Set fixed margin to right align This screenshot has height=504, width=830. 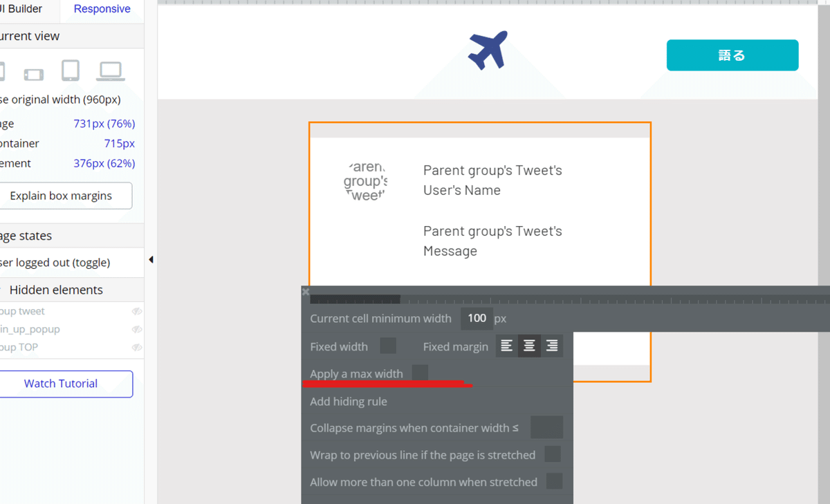click(x=551, y=346)
